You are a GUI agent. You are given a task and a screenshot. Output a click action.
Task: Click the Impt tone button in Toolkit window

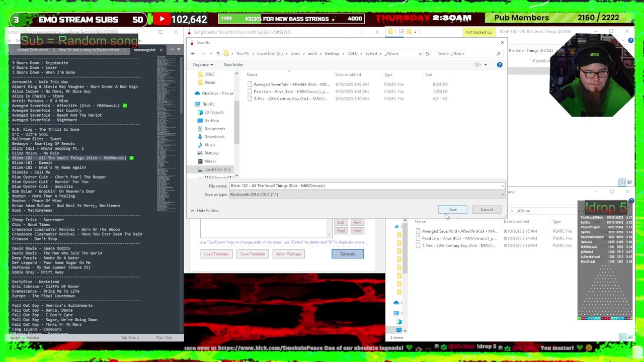(x=357, y=231)
